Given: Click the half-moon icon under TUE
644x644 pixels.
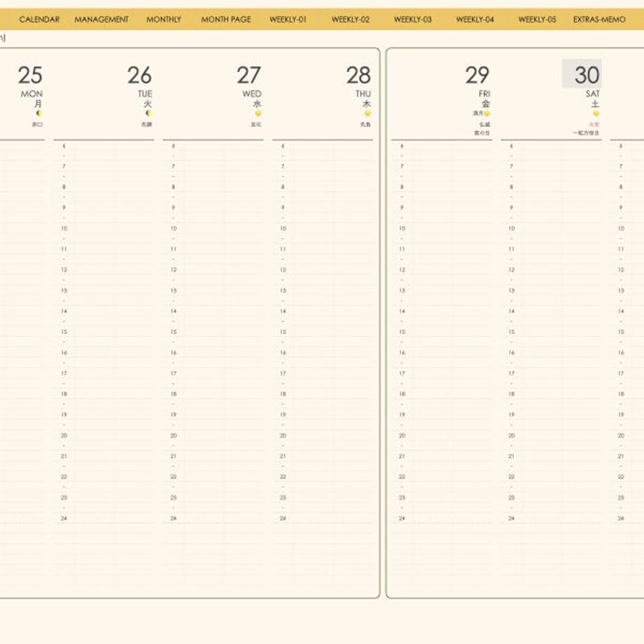Looking at the screenshot, I should pyautogui.click(x=148, y=113).
